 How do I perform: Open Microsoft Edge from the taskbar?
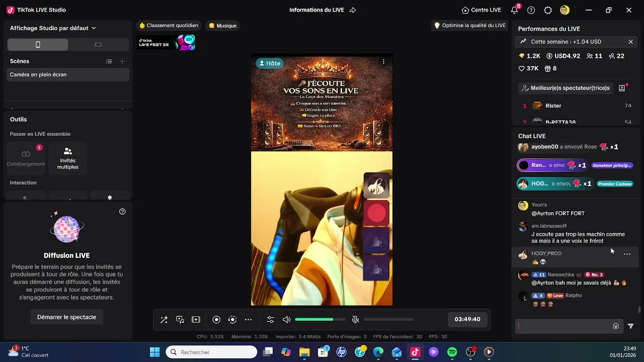coord(378,352)
